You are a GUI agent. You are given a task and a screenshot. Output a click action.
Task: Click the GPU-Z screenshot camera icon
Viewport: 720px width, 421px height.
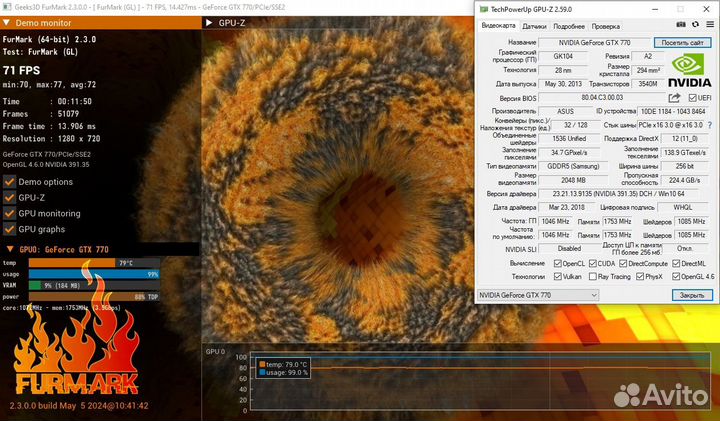(681, 25)
